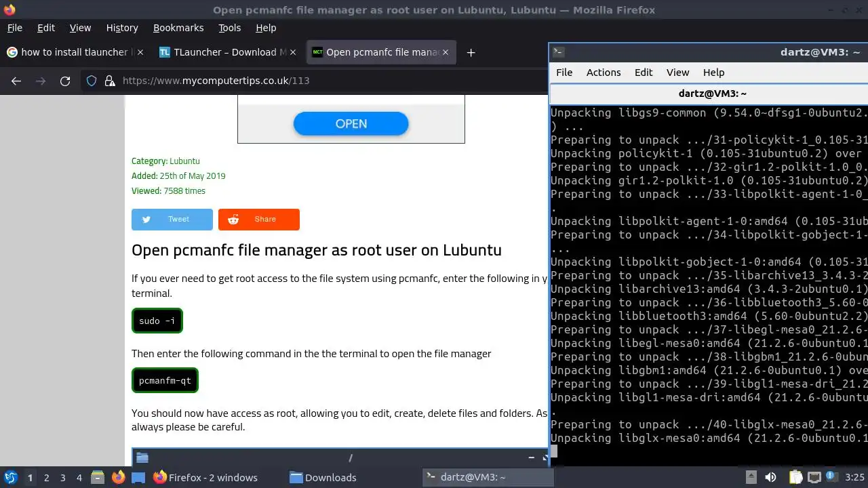Go back to previous page

click(16, 81)
